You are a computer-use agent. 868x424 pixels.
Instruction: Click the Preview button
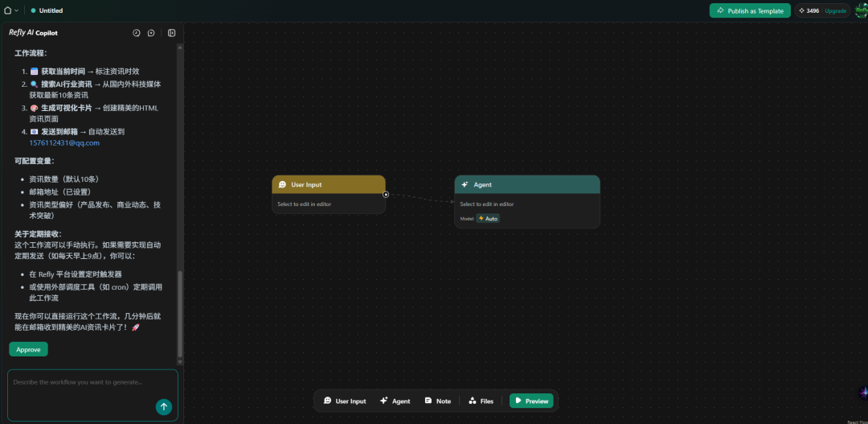click(531, 401)
